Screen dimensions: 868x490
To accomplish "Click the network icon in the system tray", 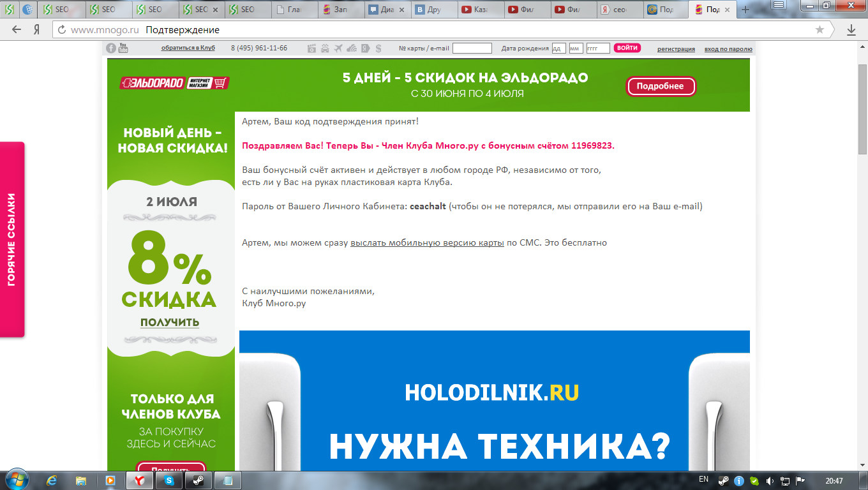I will tap(785, 480).
